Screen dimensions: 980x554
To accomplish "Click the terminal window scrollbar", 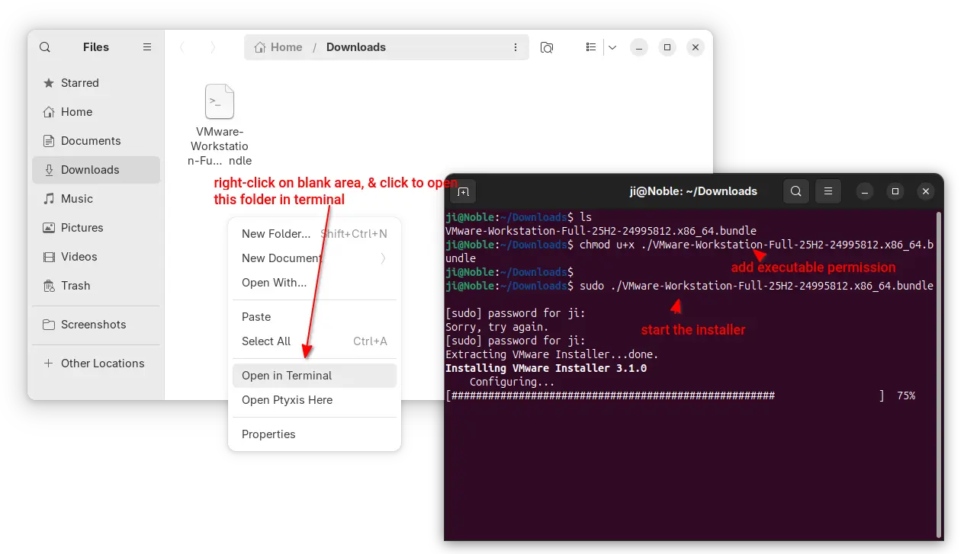I will (938, 373).
